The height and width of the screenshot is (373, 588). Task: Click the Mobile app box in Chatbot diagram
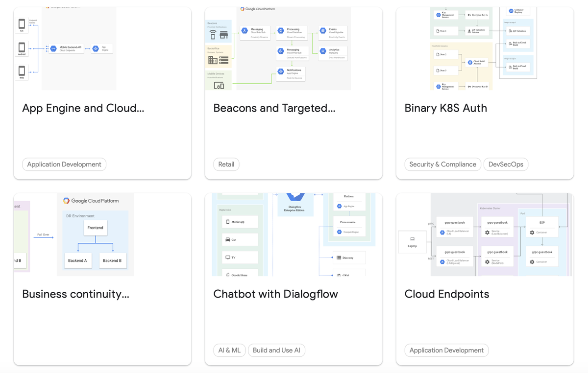(240, 222)
